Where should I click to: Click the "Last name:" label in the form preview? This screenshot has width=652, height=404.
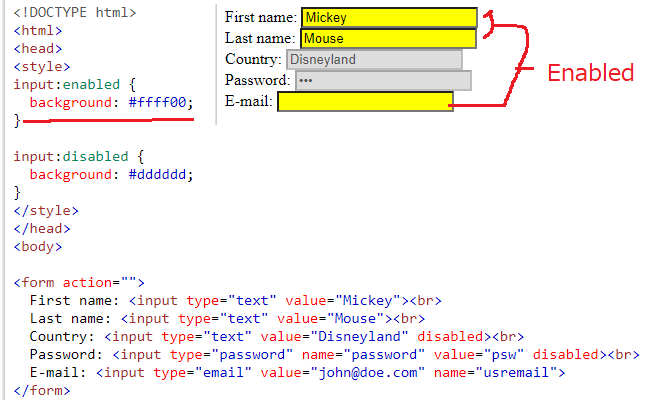click(x=260, y=39)
